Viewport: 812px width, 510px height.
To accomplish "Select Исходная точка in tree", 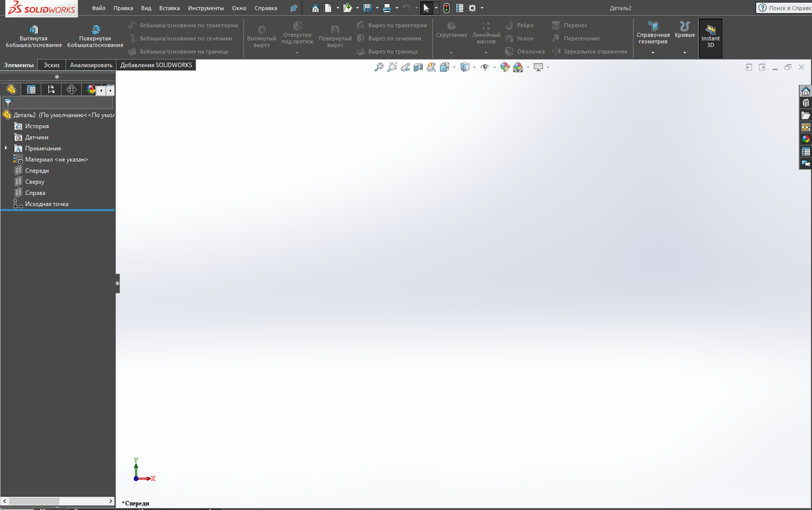I will 46,204.
